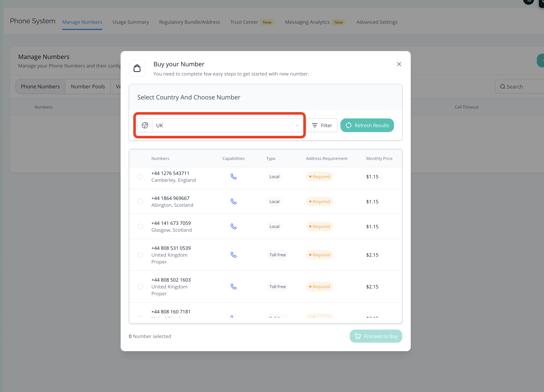Click phone capability icon for Glasgow number
Viewport: 544px width, 392px height.
pyautogui.click(x=233, y=226)
